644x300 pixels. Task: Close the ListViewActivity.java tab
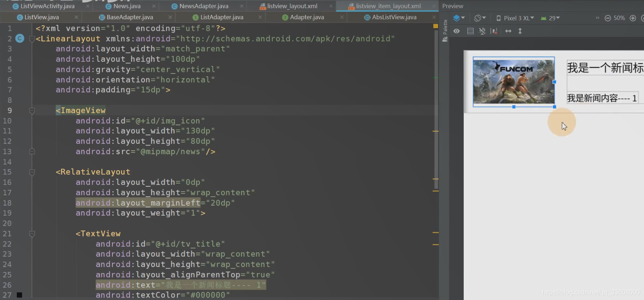88,6
